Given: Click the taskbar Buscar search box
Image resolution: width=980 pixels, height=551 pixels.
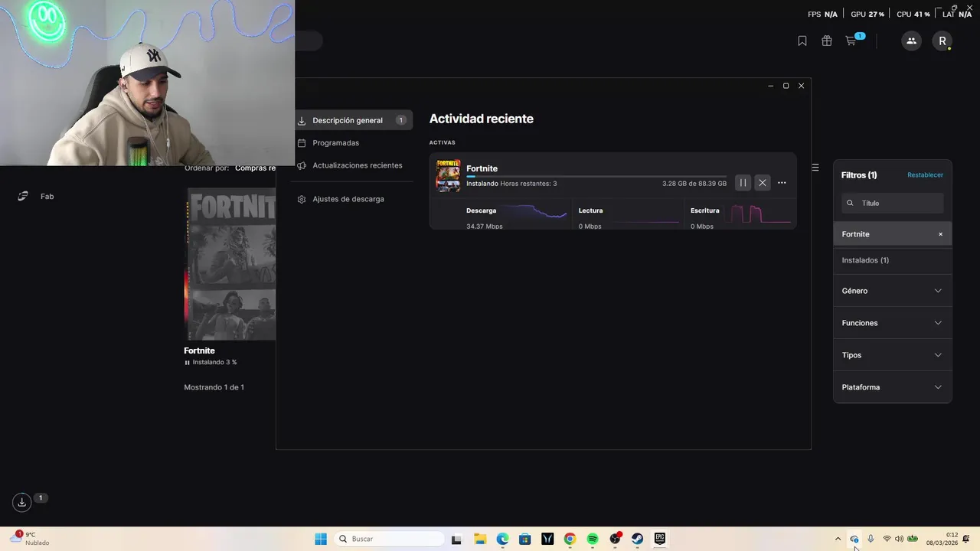Looking at the screenshot, I should pyautogui.click(x=389, y=539).
